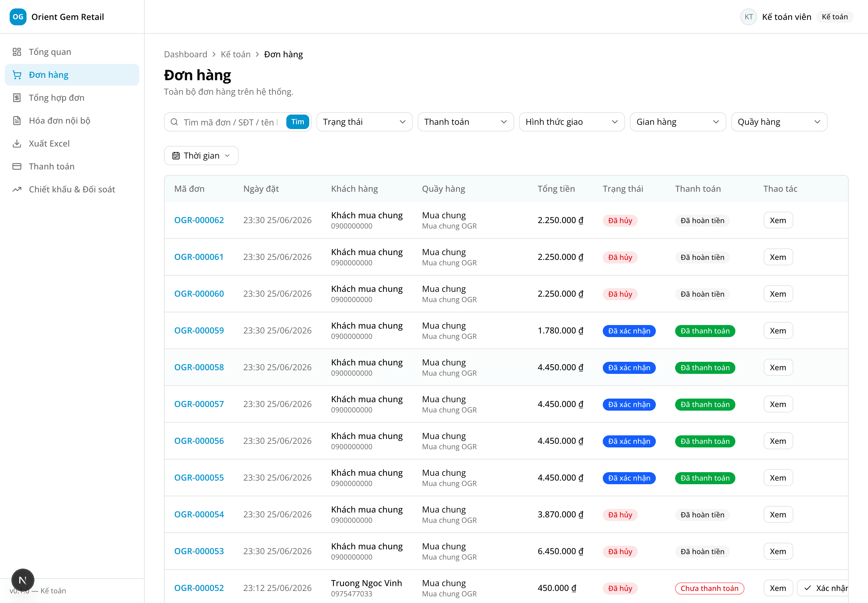This screenshot has height=603, width=868.
Task: Click the Xuất Excel download icon
Action: 17,144
